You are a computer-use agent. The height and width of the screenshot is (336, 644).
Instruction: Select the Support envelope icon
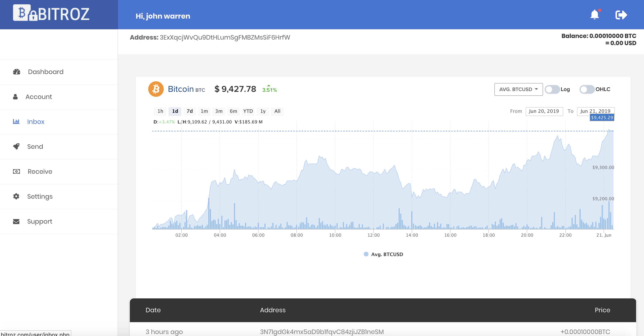coord(16,221)
